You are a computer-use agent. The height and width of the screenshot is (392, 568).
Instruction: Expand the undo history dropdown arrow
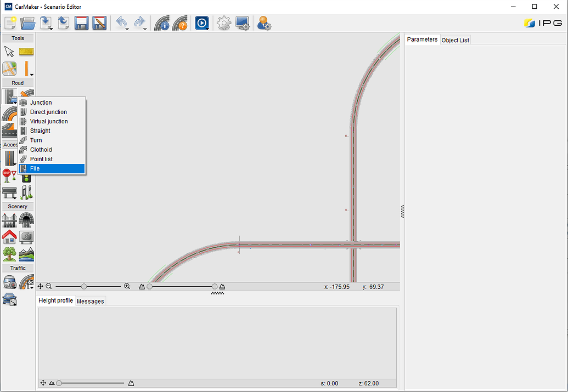127,29
